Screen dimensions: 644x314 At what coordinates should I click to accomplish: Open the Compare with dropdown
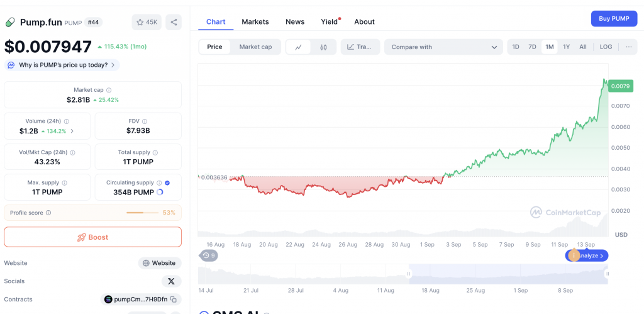443,47
